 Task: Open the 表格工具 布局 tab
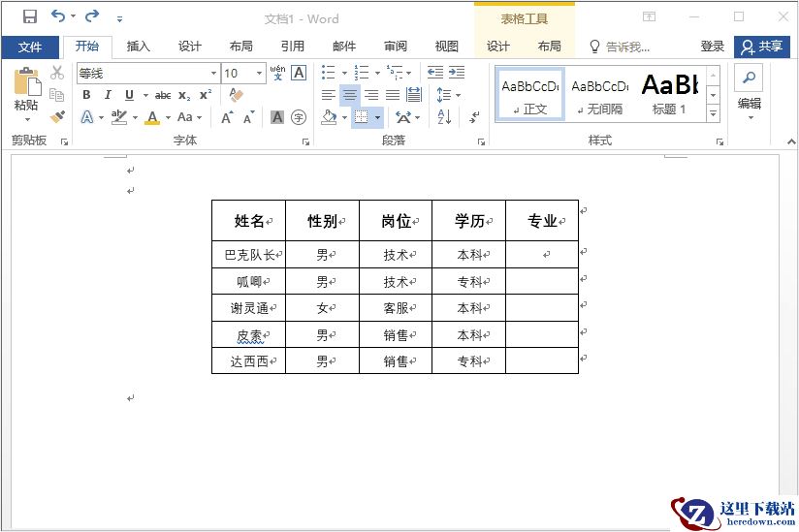click(549, 47)
